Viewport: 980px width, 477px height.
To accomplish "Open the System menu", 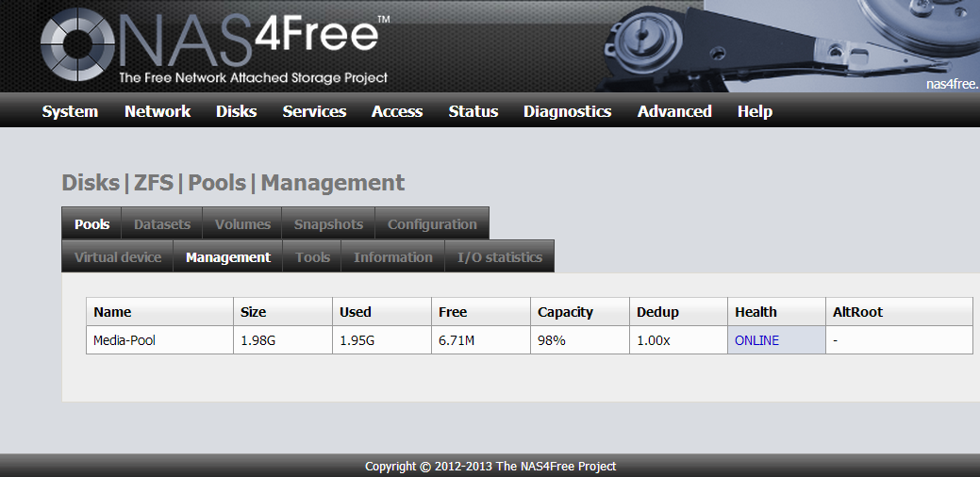I will point(70,111).
